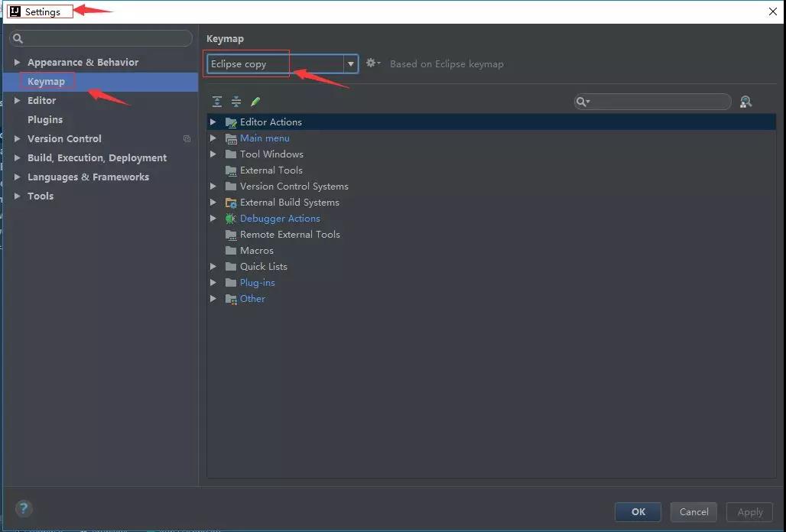Click the help question mark icon
The height and width of the screenshot is (532, 786).
pyautogui.click(x=23, y=508)
